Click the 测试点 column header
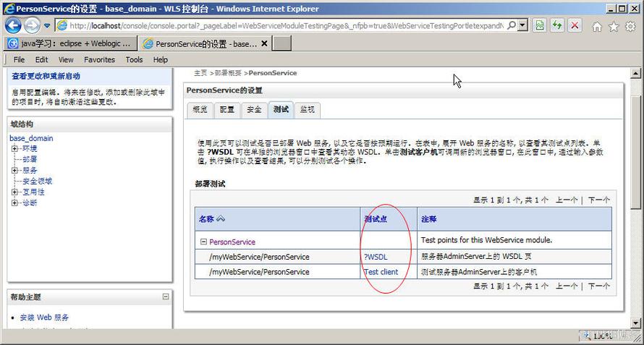644x345 pixels. point(376,219)
